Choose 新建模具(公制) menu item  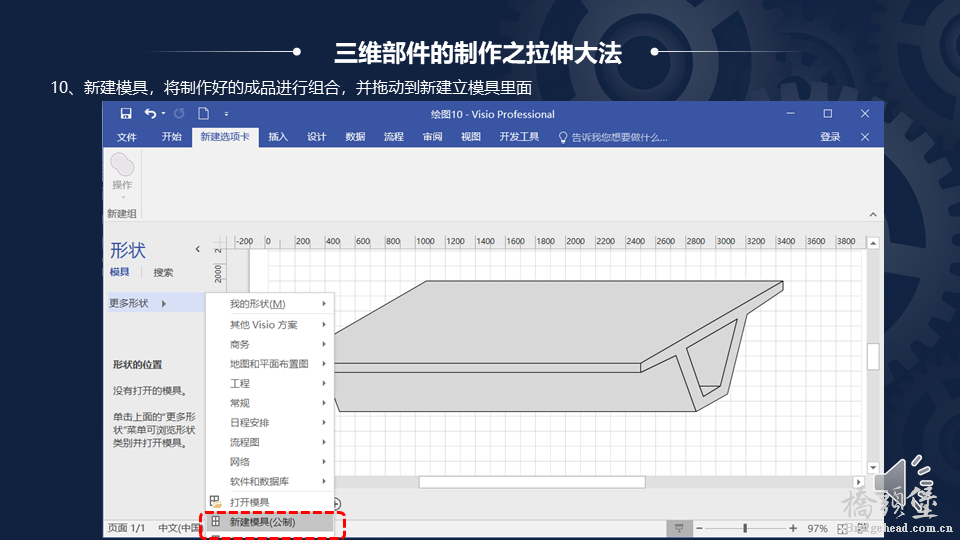[270, 522]
